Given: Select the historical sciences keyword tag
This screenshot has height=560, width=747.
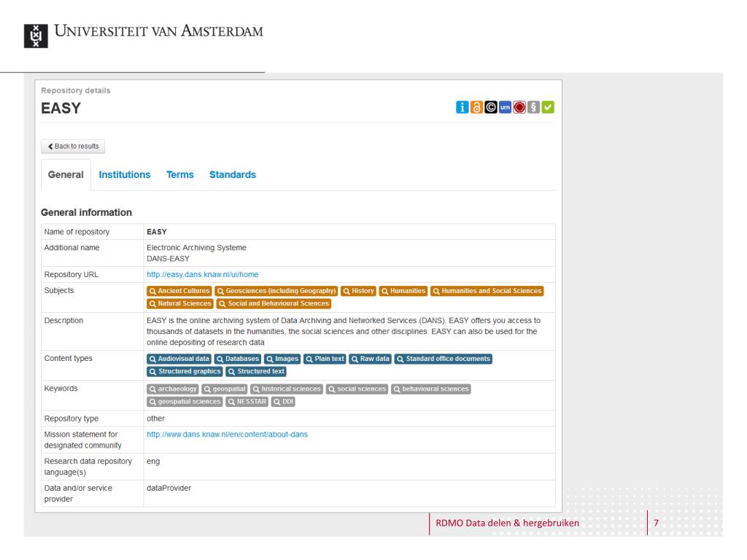Looking at the screenshot, I should [x=287, y=389].
